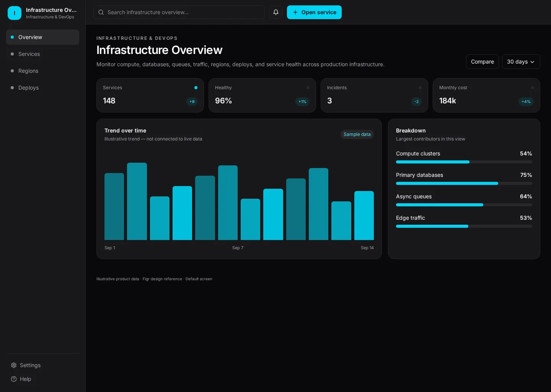This screenshot has width=551, height=392.
Task: Click the Async queues progress bar
Action: click(464, 205)
